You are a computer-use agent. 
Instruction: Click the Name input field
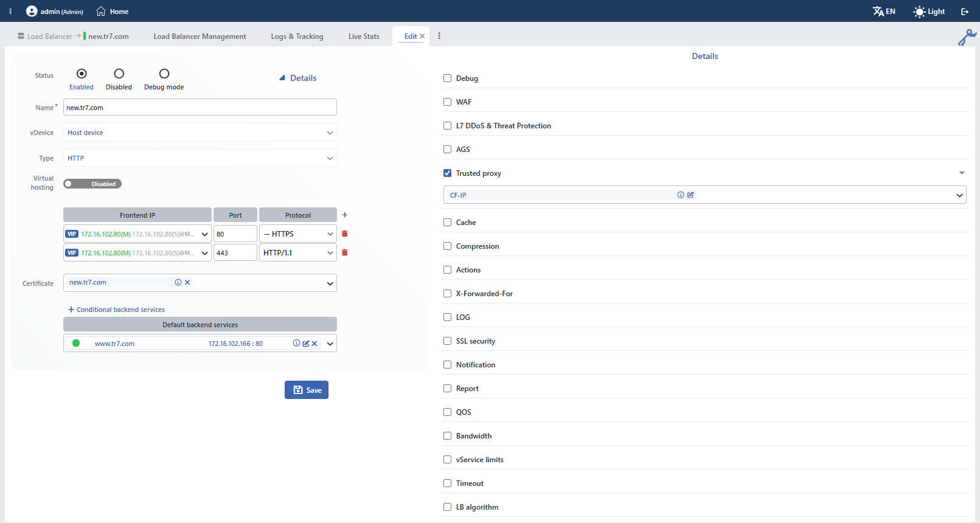click(x=200, y=108)
